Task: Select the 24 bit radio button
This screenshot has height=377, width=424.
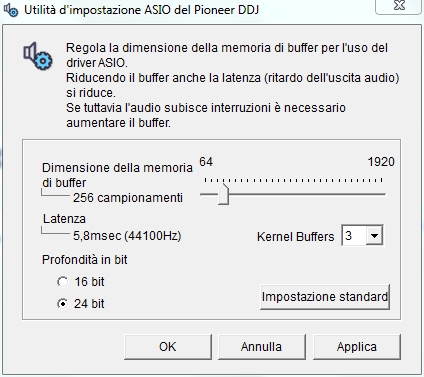Action: tap(62, 304)
